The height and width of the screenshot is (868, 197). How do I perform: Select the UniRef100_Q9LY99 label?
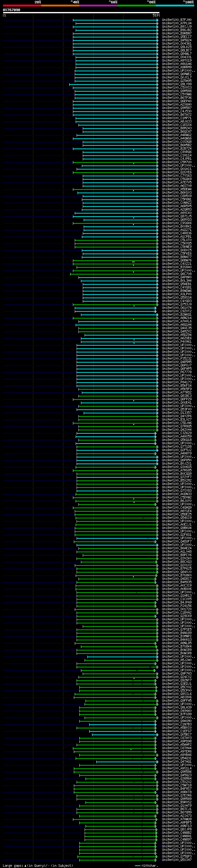pyautogui.click(x=177, y=84)
